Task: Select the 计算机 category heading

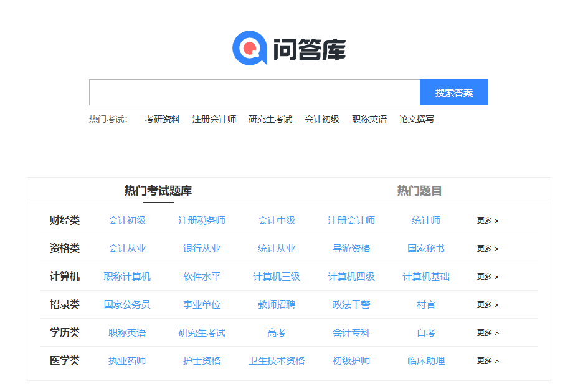Action: (x=65, y=276)
